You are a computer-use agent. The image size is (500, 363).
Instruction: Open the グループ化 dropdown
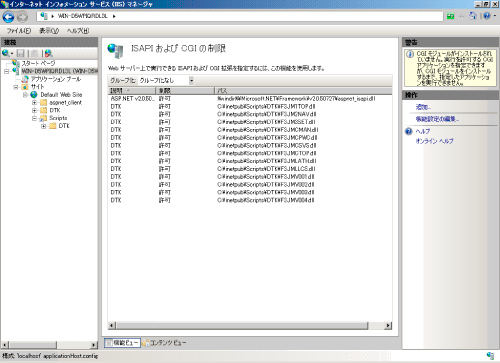click(x=191, y=80)
